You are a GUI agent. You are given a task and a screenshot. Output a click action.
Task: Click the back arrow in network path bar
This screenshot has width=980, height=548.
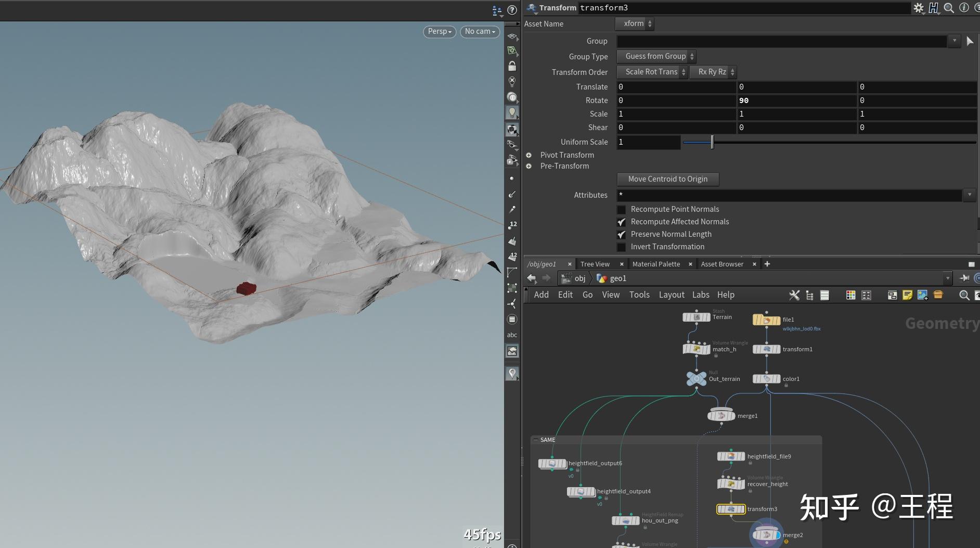531,278
